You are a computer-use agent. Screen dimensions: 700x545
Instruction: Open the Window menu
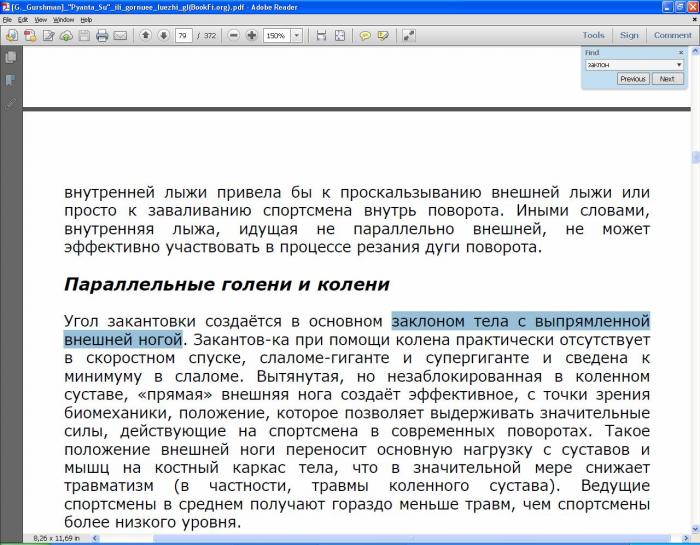63,20
